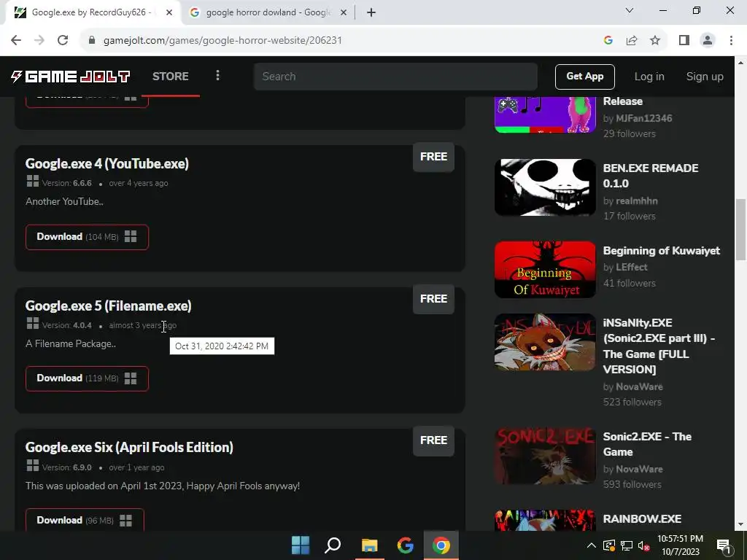
Task: Download Google.exe 4 (104 MB)
Action: click(x=87, y=237)
